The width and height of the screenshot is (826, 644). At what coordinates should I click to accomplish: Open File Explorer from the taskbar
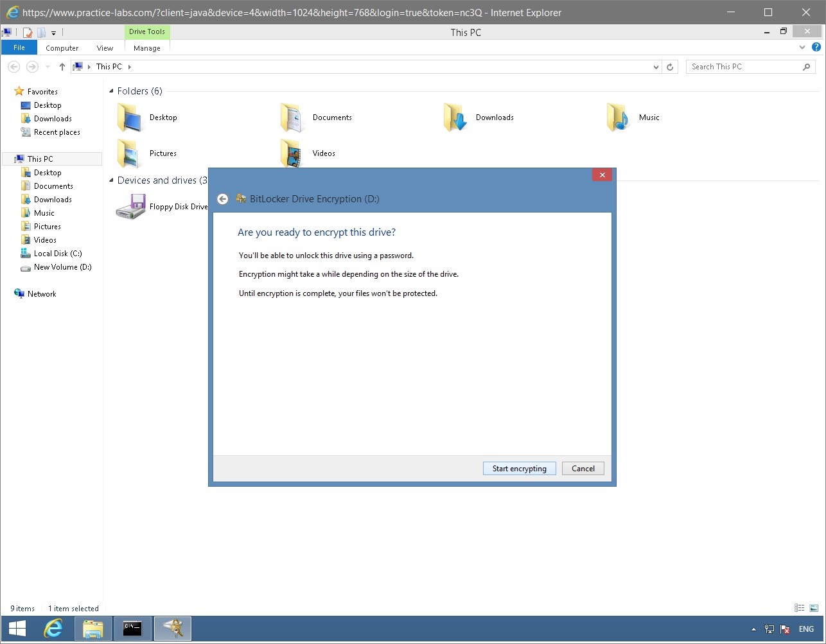tap(93, 629)
